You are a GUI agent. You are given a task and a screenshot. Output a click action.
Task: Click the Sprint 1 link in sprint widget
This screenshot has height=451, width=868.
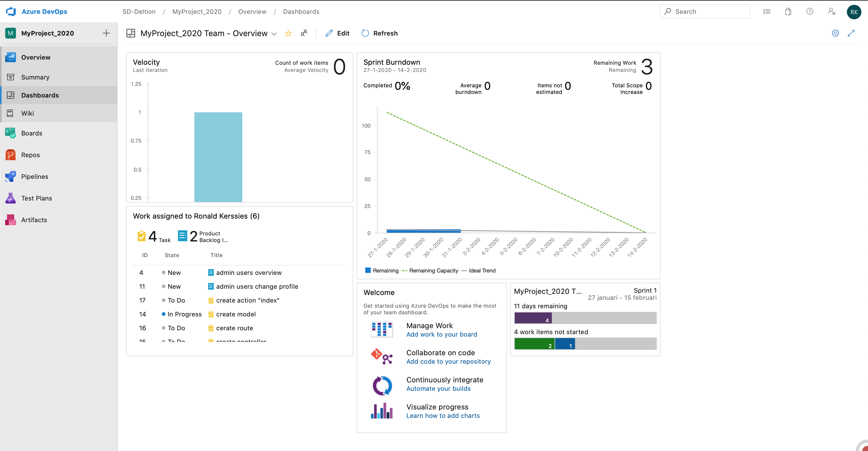[645, 290]
